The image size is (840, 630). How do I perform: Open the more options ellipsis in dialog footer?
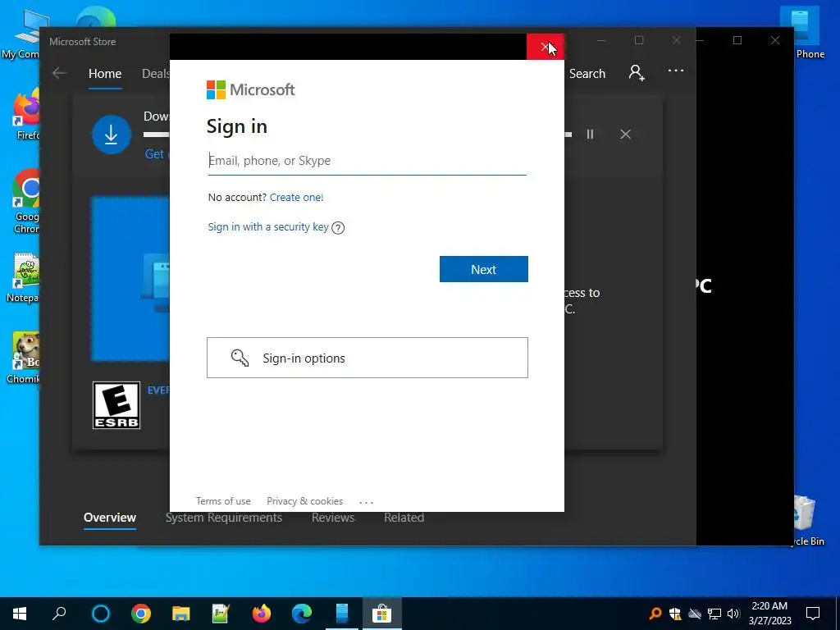pyautogui.click(x=366, y=503)
